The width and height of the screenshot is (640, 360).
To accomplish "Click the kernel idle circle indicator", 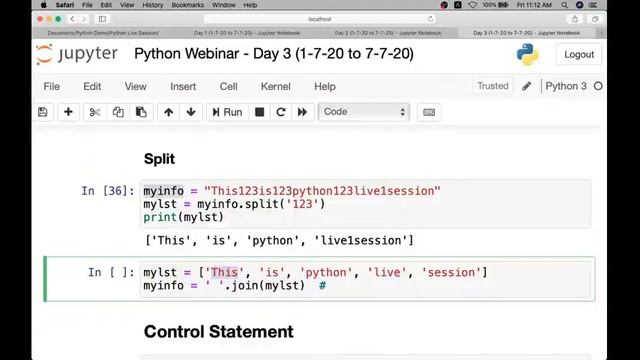I will [x=598, y=86].
